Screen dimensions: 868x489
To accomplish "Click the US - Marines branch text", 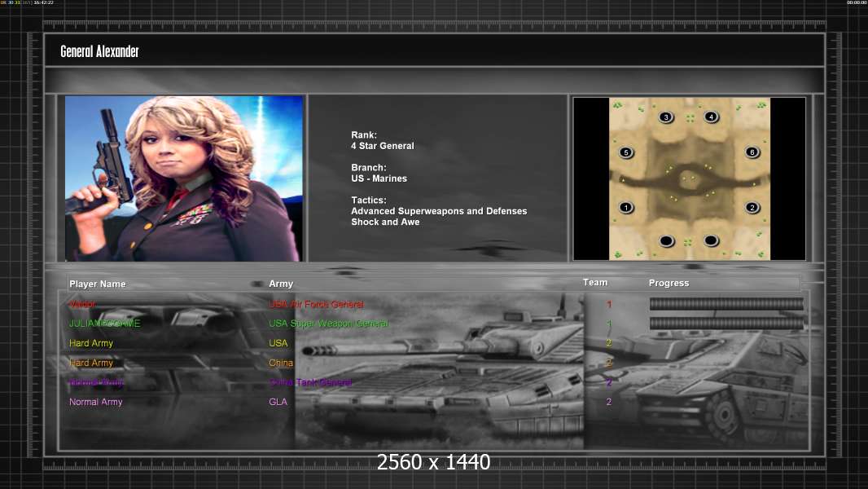I will [379, 178].
